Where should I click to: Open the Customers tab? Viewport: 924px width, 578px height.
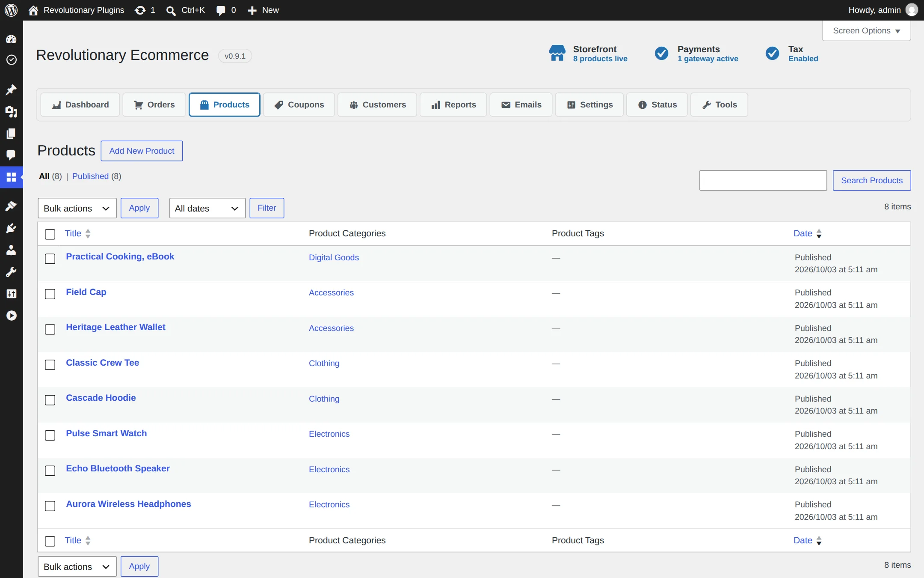coord(377,104)
